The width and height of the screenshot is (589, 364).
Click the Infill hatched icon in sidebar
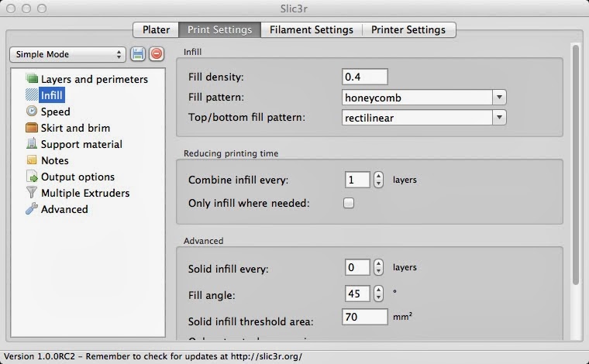pos(32,95)
